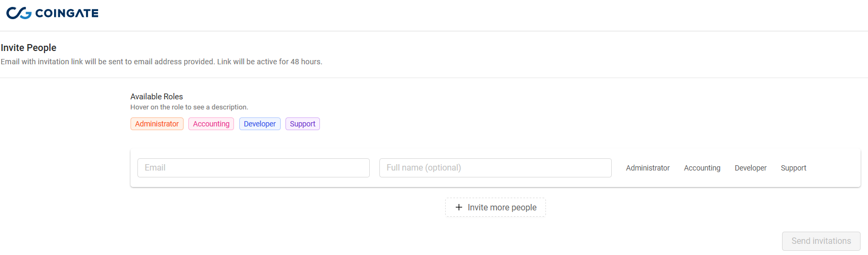Select the pink Accounting role tag
868x255 pixels.
click(211, 124)
